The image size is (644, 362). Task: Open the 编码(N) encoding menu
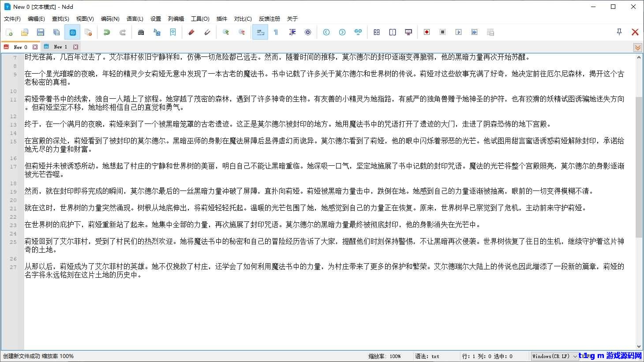pos(110,19)
